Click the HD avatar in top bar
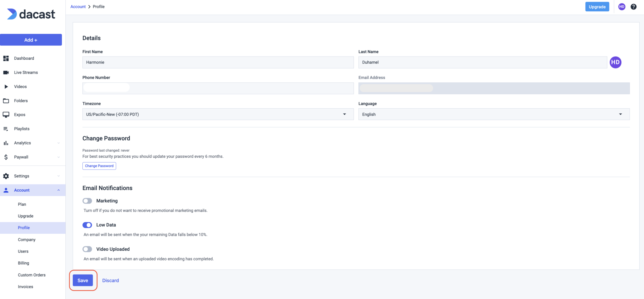 point(622,7)
